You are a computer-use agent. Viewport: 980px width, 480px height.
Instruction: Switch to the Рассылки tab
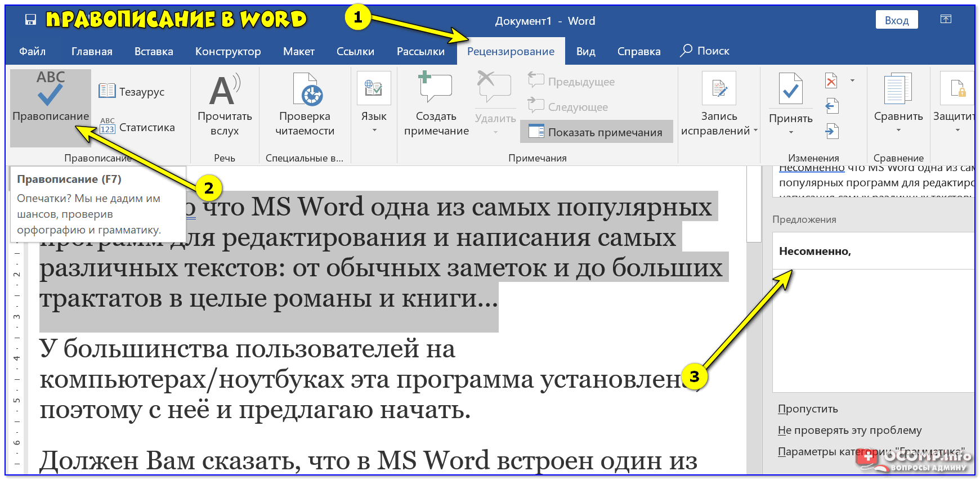(420, 51)
